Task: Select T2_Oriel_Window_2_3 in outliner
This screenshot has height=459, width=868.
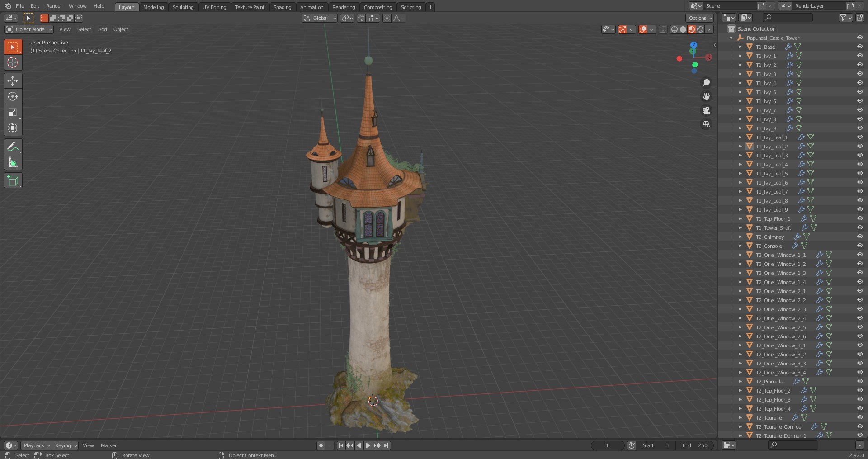Action: (781, 309)
